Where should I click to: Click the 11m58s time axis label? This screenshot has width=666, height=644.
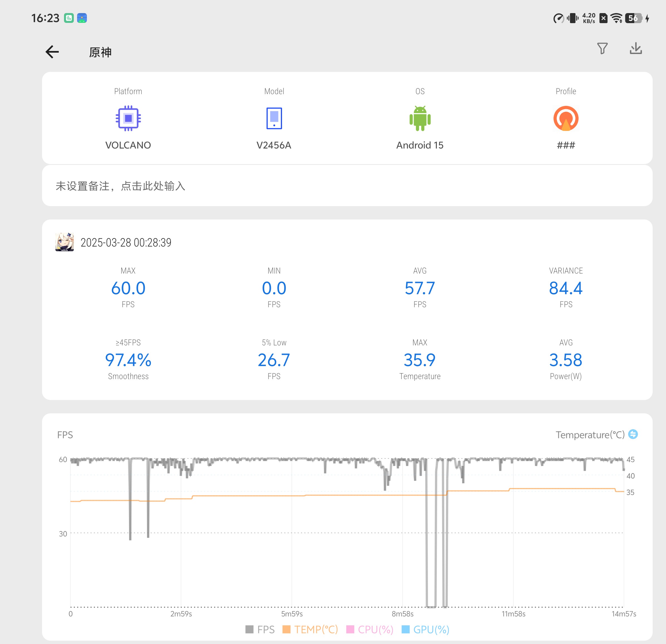513,614
